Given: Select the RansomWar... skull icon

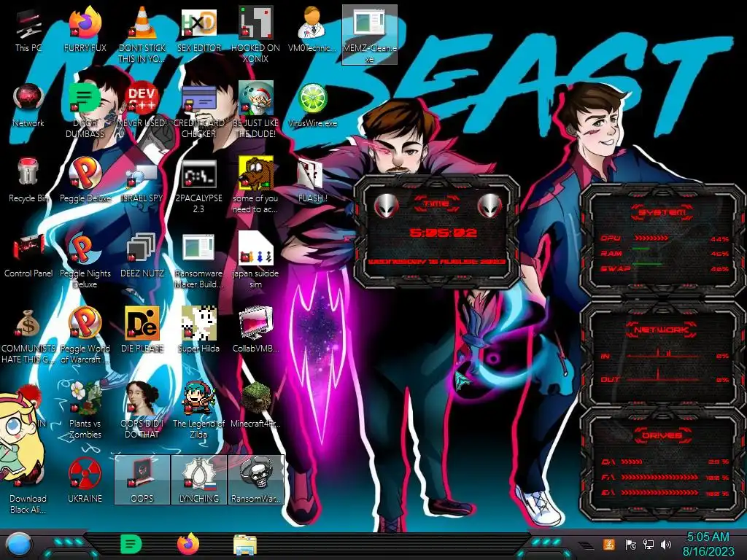Looking at the screenshot, I should 256,480.
